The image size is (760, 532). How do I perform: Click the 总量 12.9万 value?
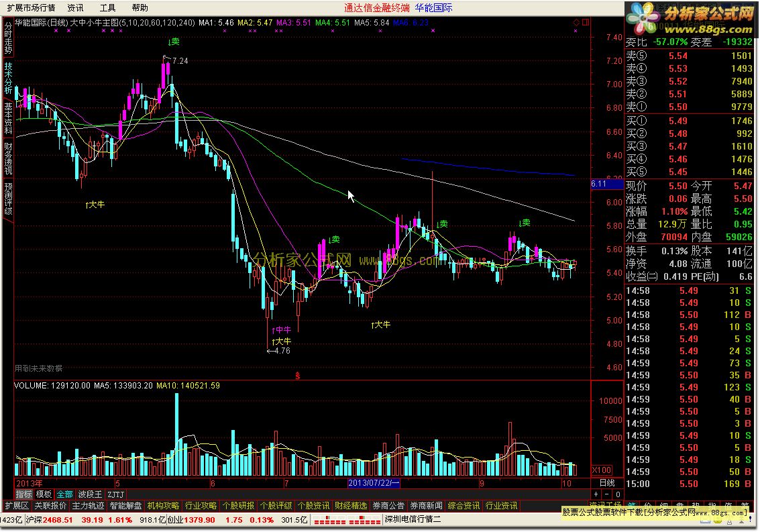(673, 224)
